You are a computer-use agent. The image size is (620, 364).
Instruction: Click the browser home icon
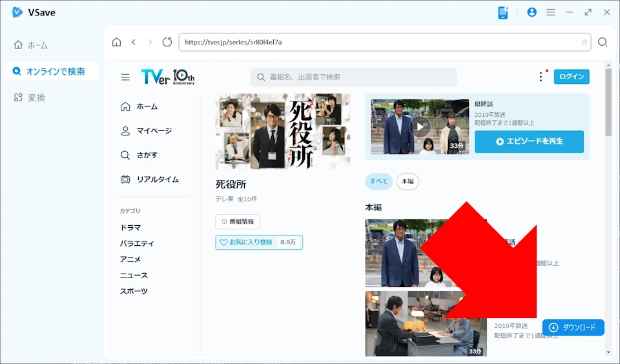click(116, 42)
